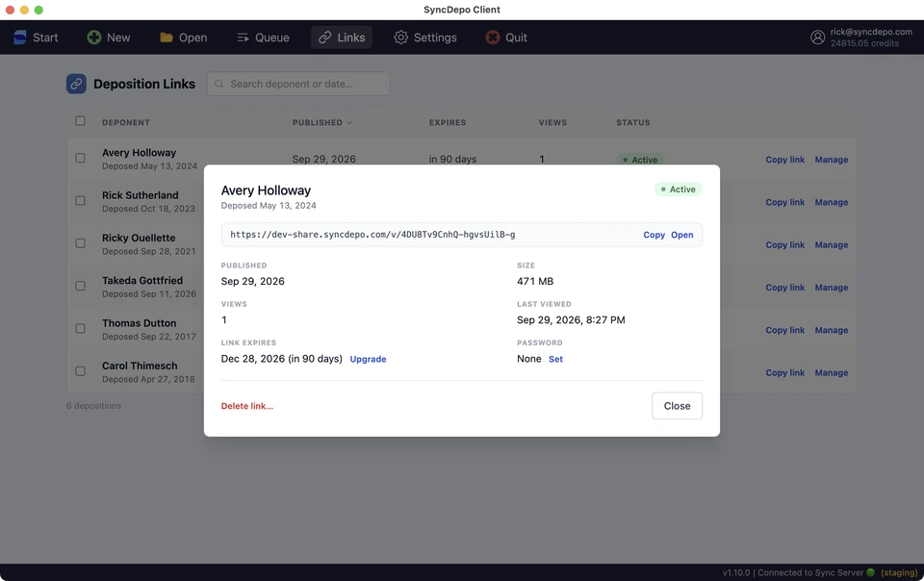Sort by the Published column chevron
This screenshot has height=581, width=924.
pyautogui.click(x=349, y=122)
